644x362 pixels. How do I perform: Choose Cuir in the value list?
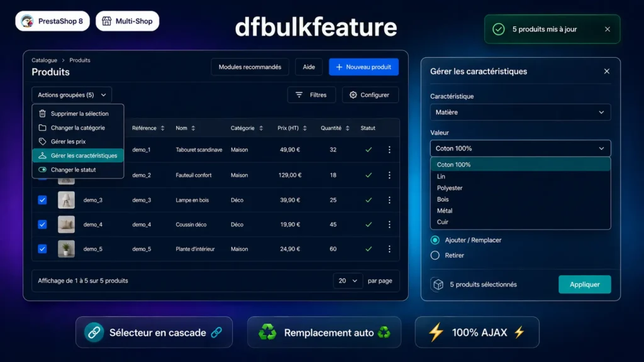point(520,222)
